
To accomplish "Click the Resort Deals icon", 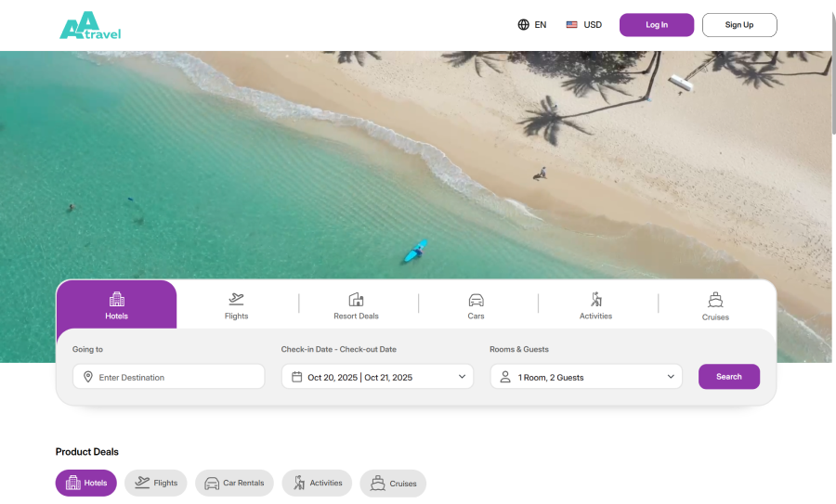I will [x=356, y=299].
